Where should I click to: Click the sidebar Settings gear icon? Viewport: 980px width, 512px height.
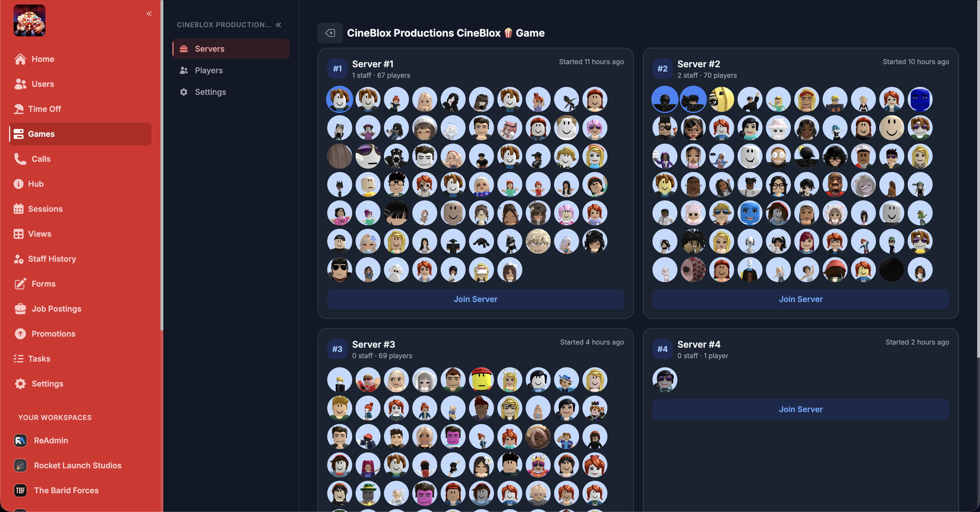point(20,384)
